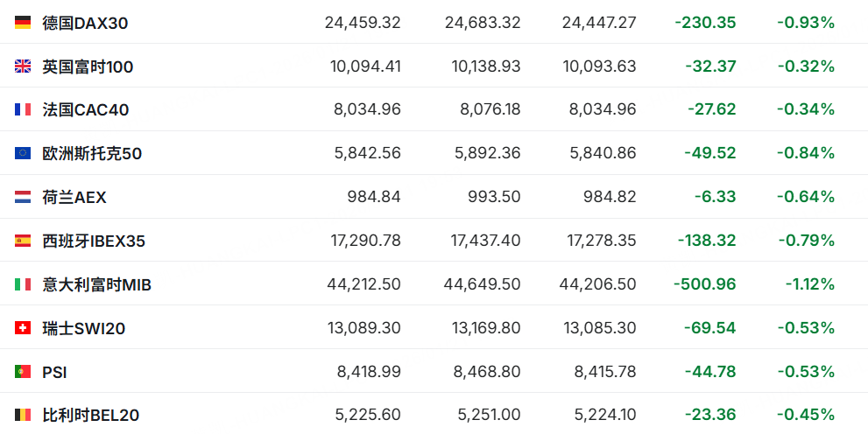Click the Spanish flag icon
Viewport: 868px width, 434px height.
click(x=23, y=241)
